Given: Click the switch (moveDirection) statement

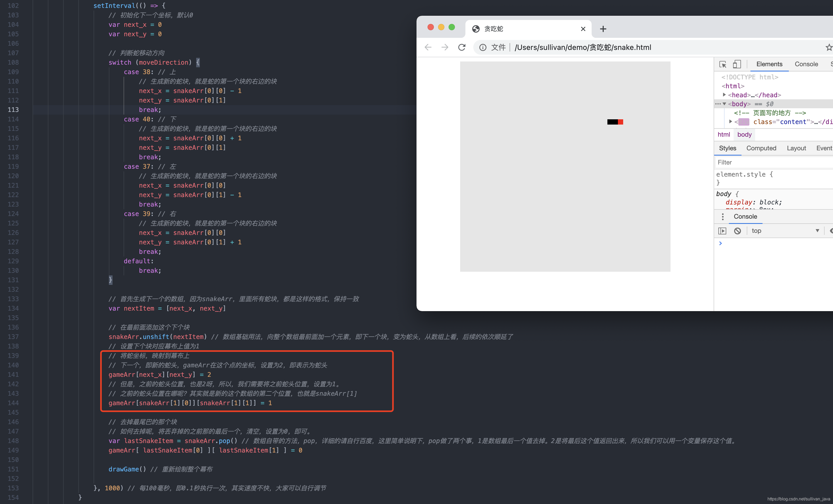Looking at the screenshot, I should tap(154, 63).
